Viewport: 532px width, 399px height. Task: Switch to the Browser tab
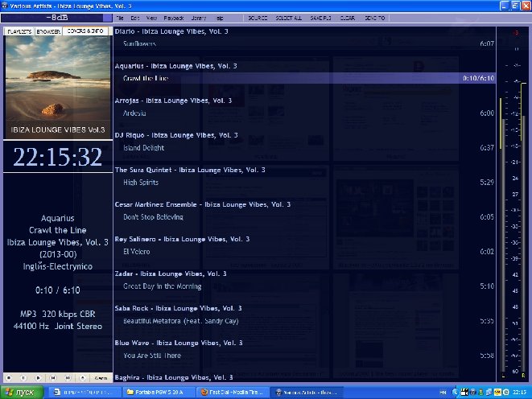[48, 31]
